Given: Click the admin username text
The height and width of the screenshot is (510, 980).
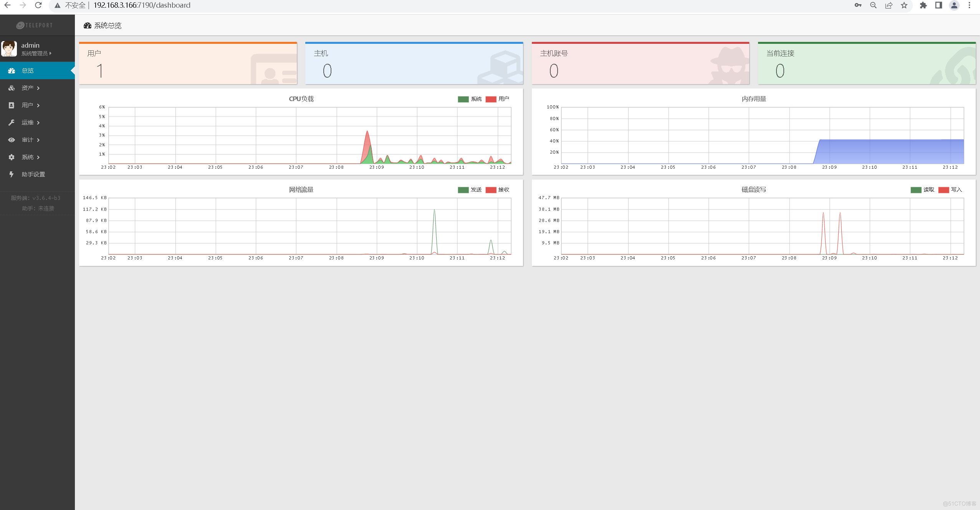Looking at the screenshot, I should click(x=30, y=45).
